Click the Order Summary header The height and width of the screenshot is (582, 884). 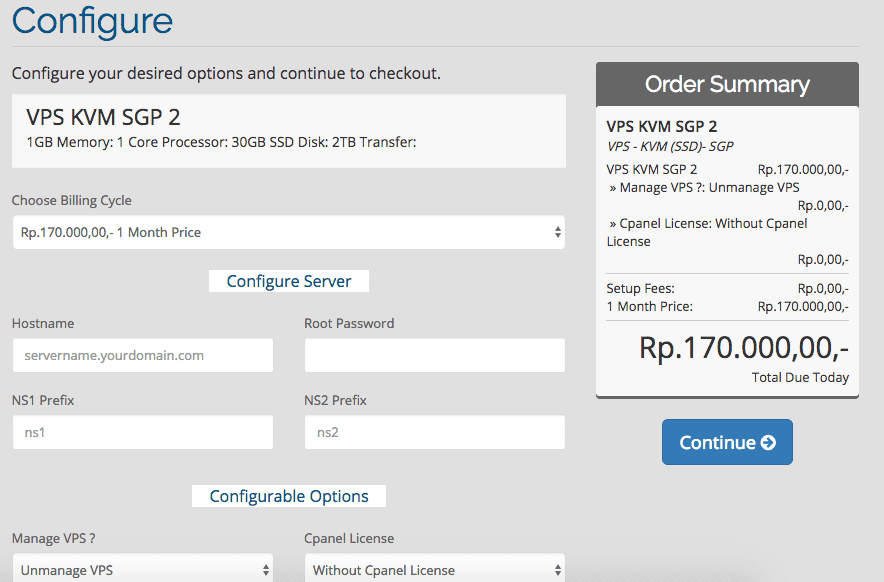[727, 84]
